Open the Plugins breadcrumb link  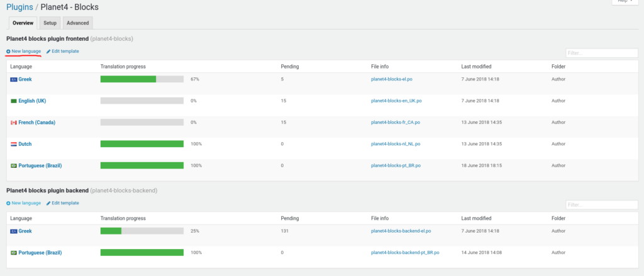(19, 7)
